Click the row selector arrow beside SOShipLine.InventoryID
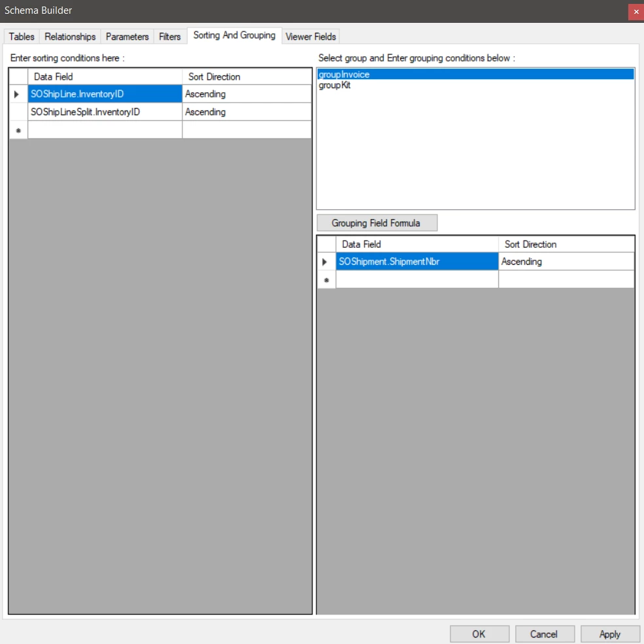 tap(18, 94)
